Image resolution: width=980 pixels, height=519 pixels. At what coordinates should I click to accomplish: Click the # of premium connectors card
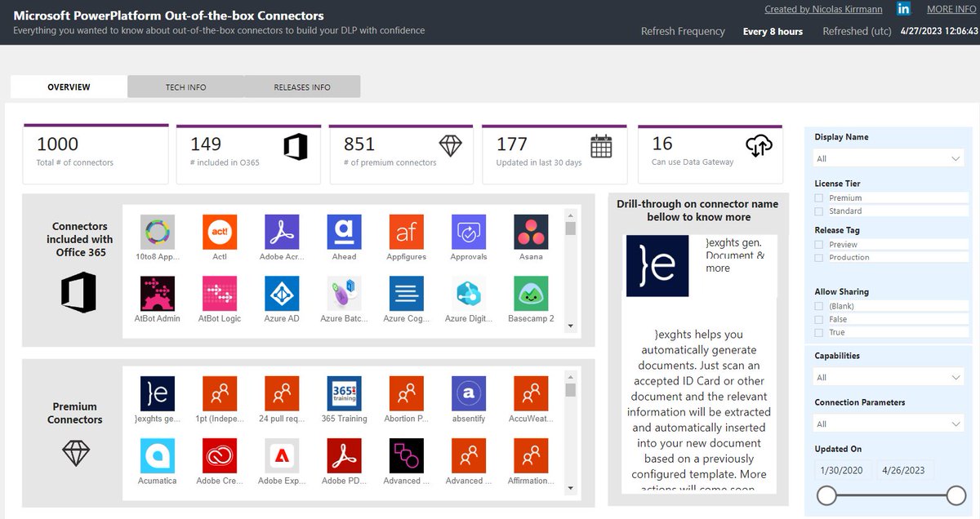(402, 153)
